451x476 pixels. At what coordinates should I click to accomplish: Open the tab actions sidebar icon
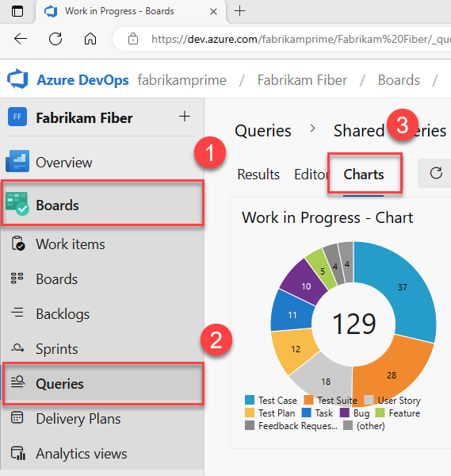[x=17, y=11]
